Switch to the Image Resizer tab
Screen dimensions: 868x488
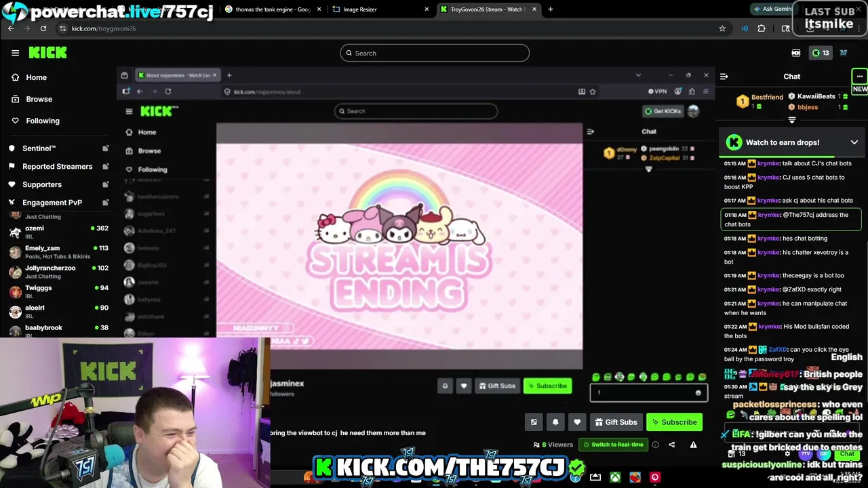(x=380, y=9)
